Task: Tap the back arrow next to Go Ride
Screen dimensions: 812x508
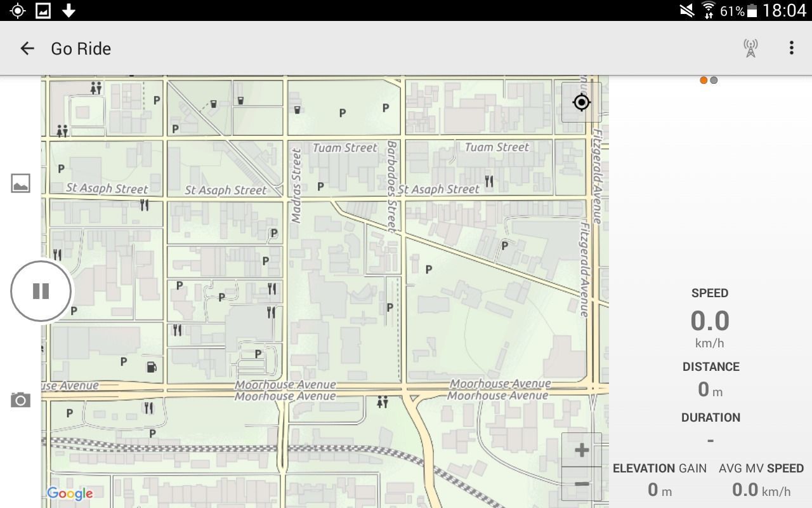Action: click(27, 48)
